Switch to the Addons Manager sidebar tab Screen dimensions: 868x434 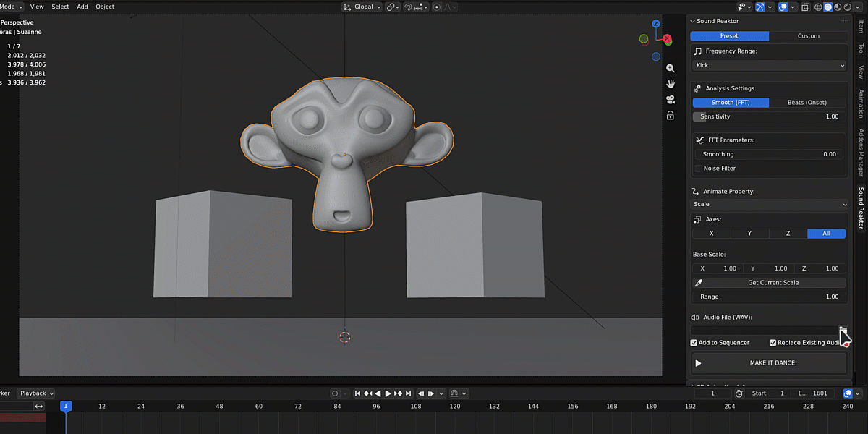[x=861, y=153]
